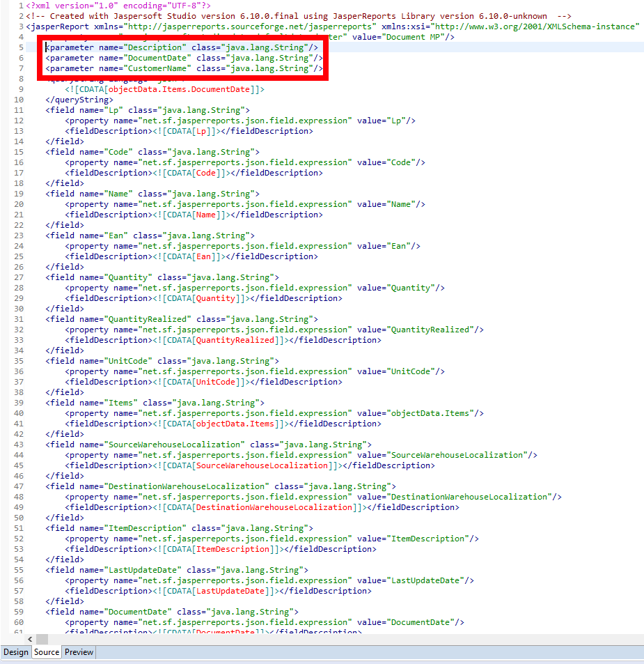Click the horizontal scrollbar thumb
The height and width of the screenshot is (664, 644).
pos(42,639)
